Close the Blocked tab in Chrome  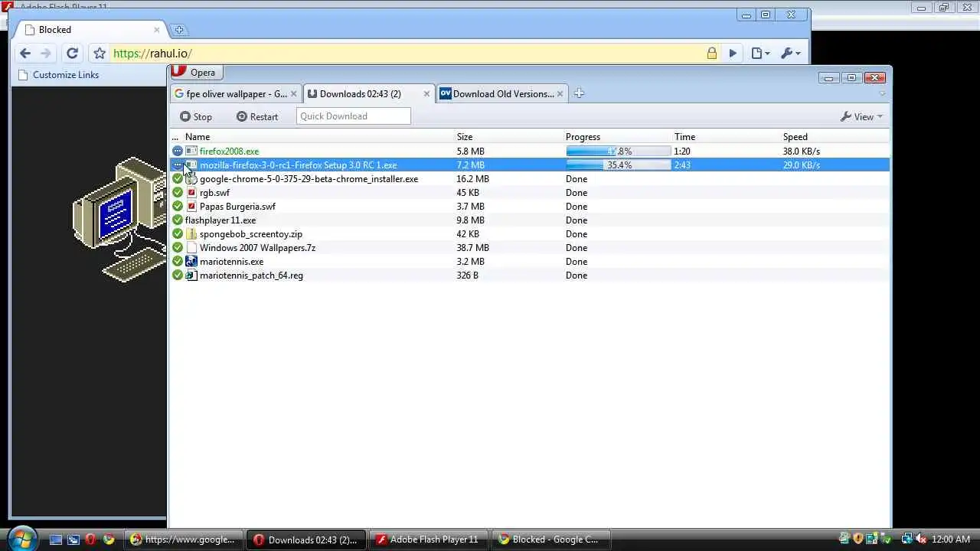tap(156, 30)
